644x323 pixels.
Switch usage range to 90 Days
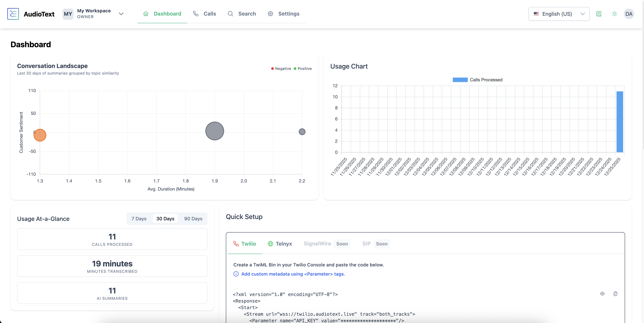click(x=193, y=218)
